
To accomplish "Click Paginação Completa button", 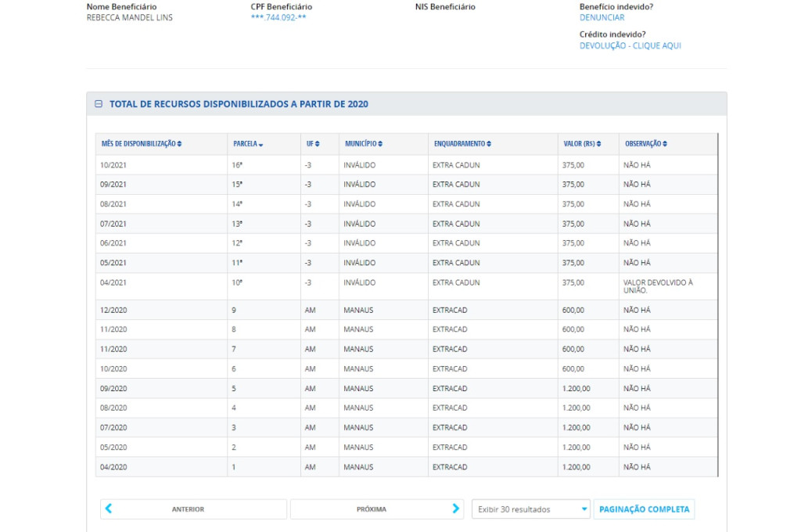I will pyautogui.click(x=644, y=509).
